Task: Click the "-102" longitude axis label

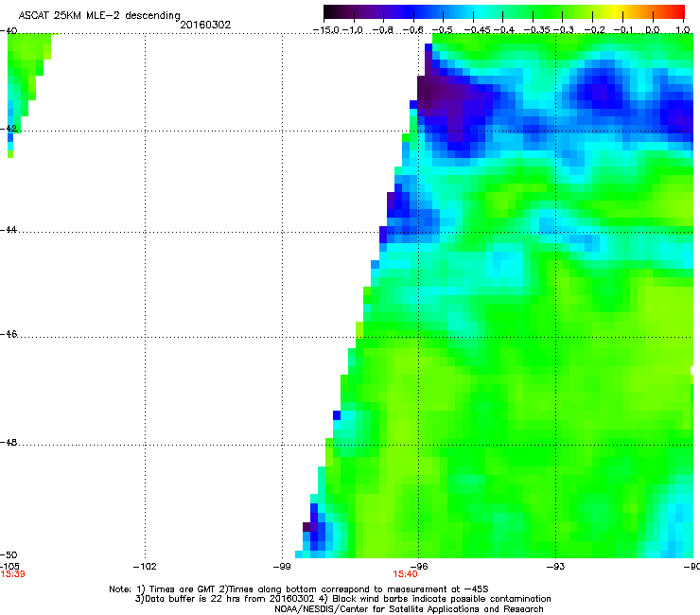Action: [x=145, y=567]
